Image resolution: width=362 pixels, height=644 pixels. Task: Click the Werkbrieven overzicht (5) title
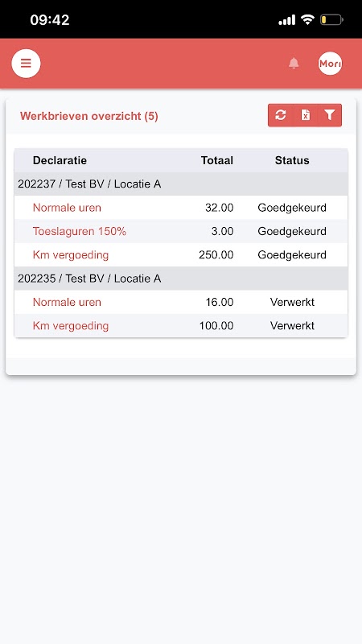pyautogui.click(x=89, y=116)
